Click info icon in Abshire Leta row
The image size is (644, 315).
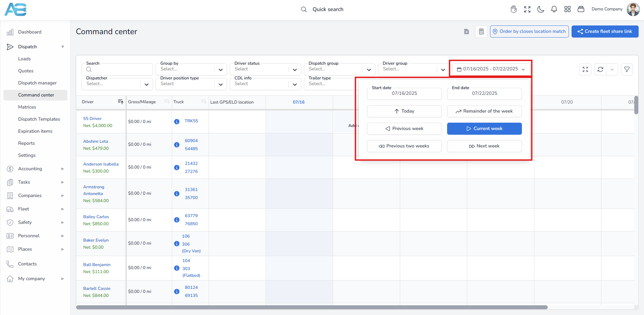177,145
